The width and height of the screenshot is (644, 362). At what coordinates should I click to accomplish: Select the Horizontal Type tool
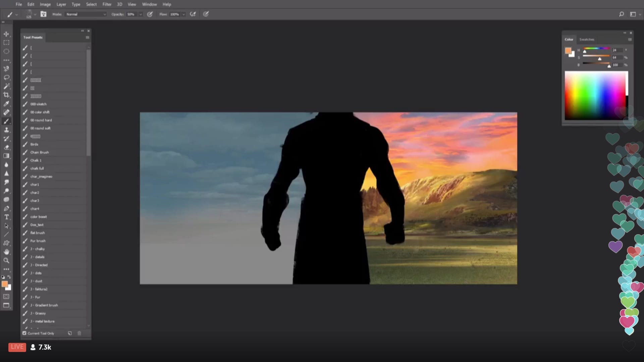tap(6, 217)
